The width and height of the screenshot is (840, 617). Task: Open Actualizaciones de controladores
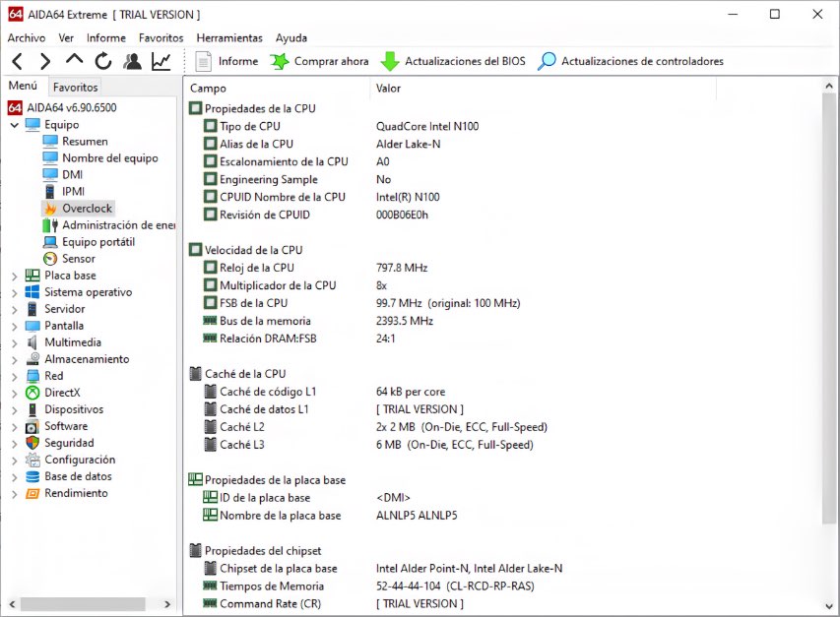(630, 62)
